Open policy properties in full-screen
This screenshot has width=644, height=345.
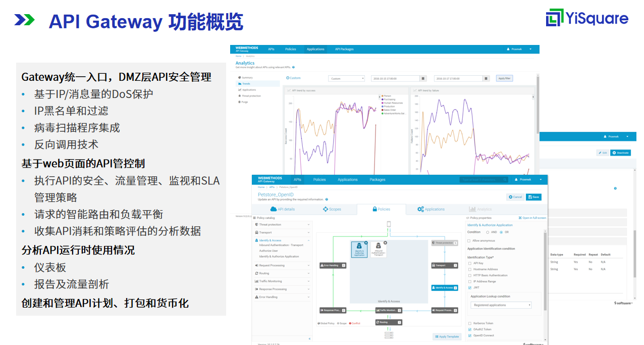(532, 218)
